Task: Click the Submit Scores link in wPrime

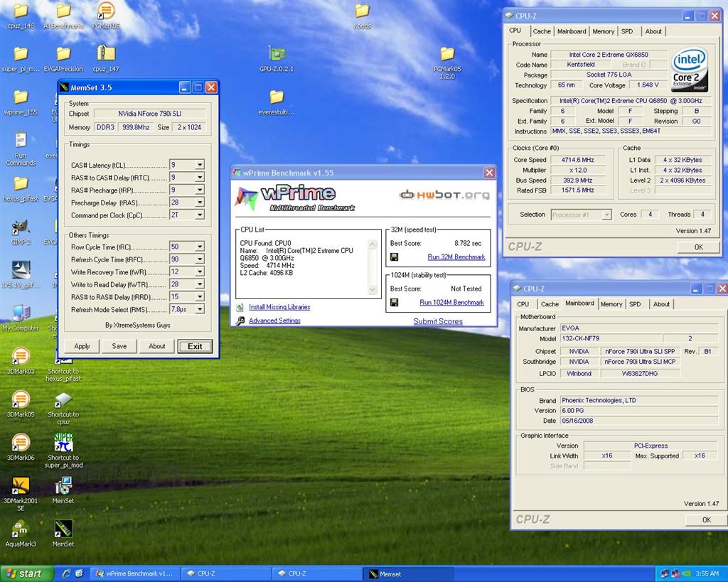Action: (438, 321)
